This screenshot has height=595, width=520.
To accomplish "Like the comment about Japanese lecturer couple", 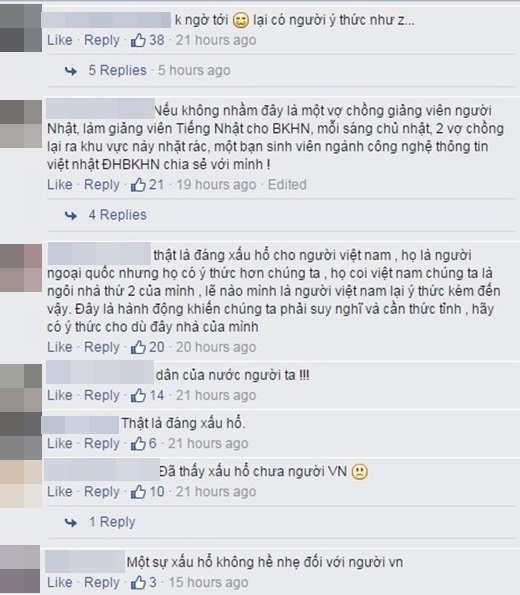I will coord(60,184).
